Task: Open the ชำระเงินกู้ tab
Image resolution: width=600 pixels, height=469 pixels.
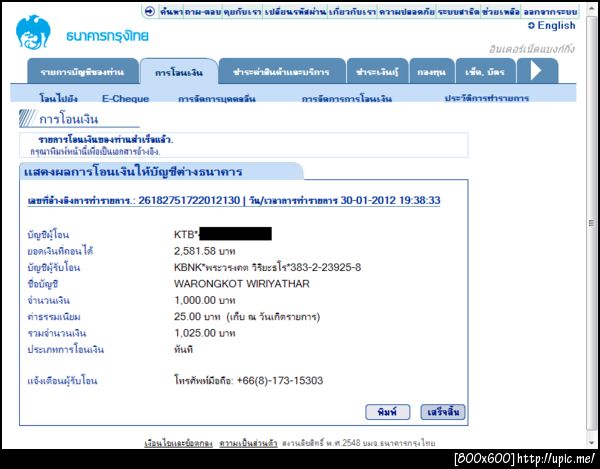Action: coord(377,72)
